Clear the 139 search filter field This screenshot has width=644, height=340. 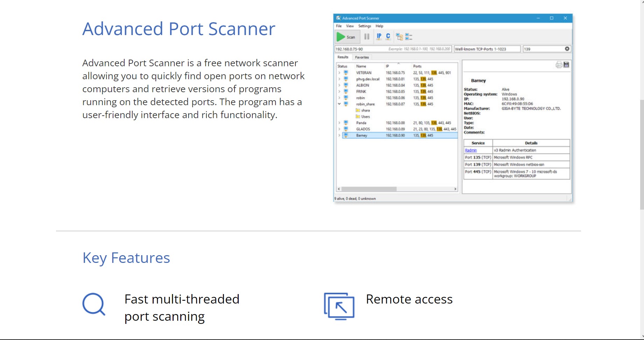(567, 49)
